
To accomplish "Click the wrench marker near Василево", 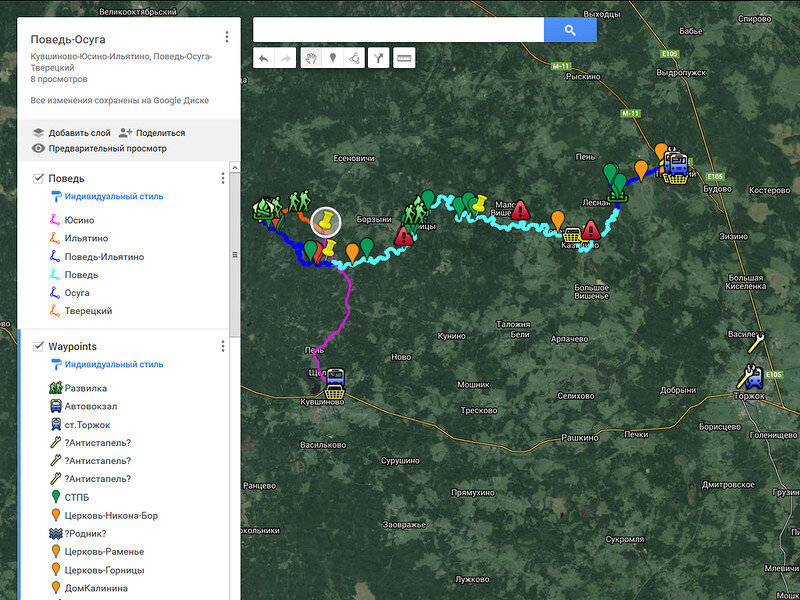I will click(x=756, y=343).
